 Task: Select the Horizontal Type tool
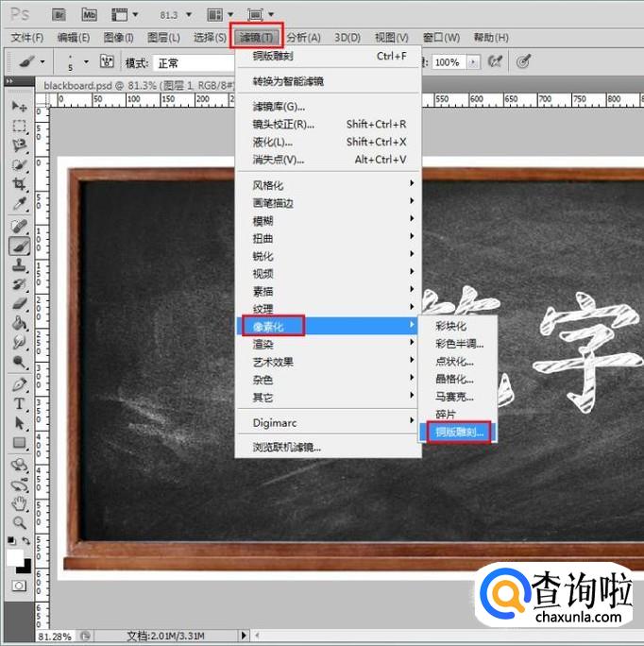[19, 403]
